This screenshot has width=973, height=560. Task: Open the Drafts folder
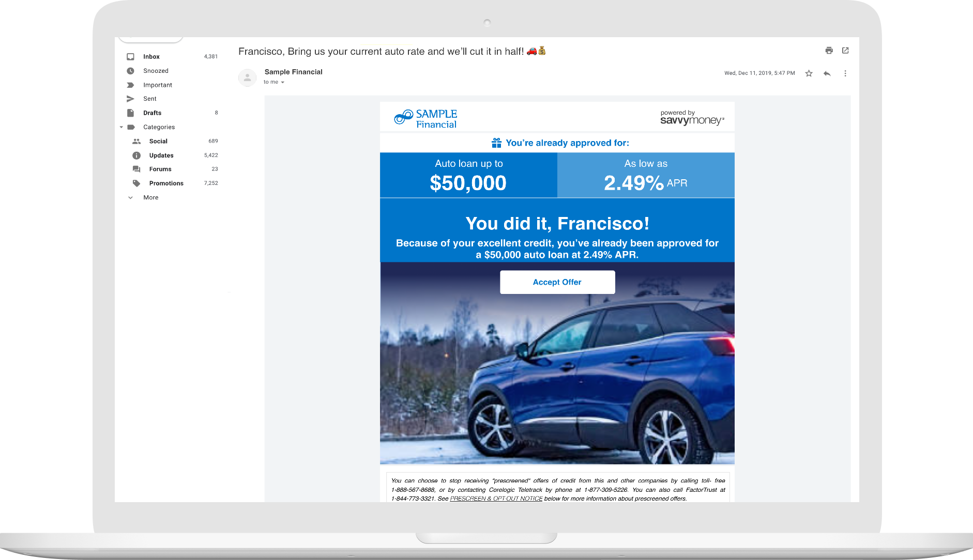(x=152, y=113)
